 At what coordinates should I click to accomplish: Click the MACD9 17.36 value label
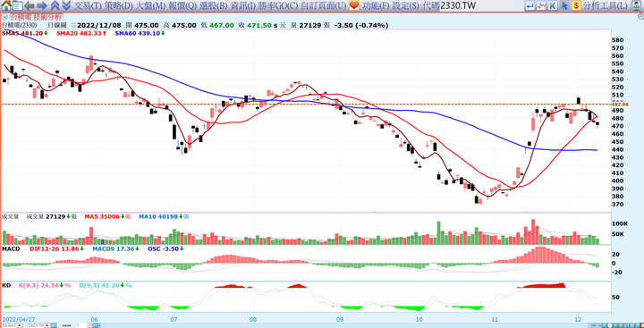tap(114, 248)
